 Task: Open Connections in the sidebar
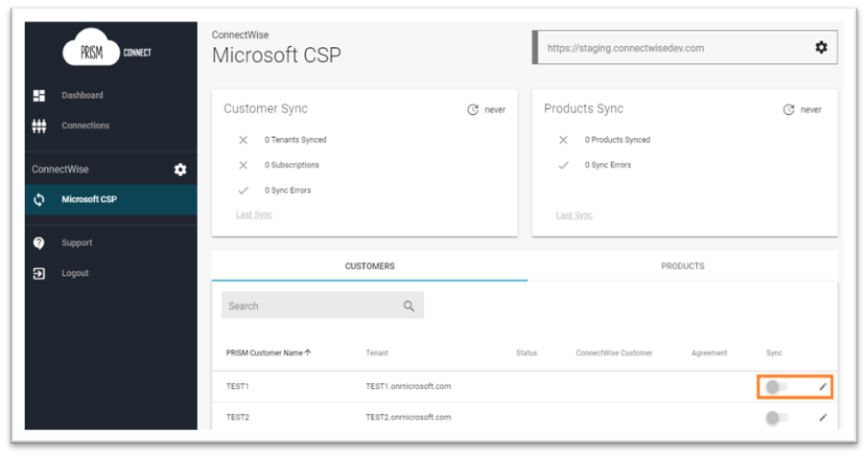[x=85, y=126]
